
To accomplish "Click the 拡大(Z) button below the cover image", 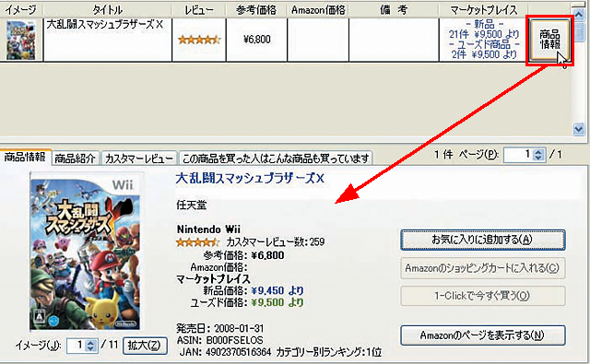I will pyautogui.click(x=145, y=346).
